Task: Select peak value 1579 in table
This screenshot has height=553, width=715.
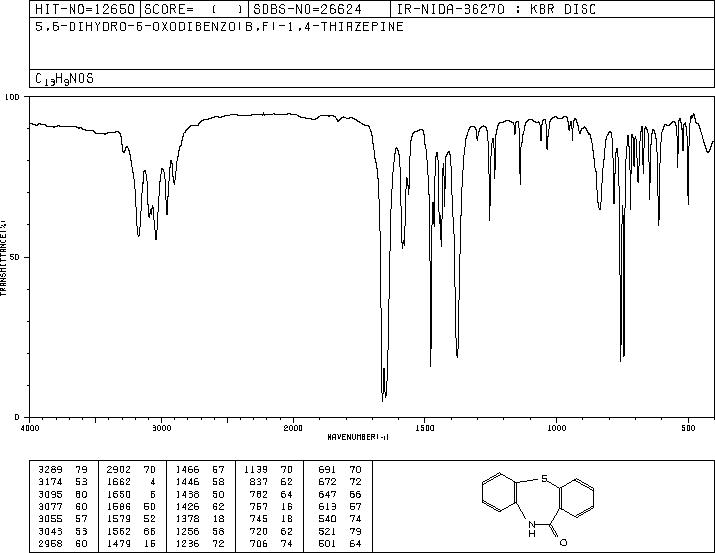Action: 119,519
